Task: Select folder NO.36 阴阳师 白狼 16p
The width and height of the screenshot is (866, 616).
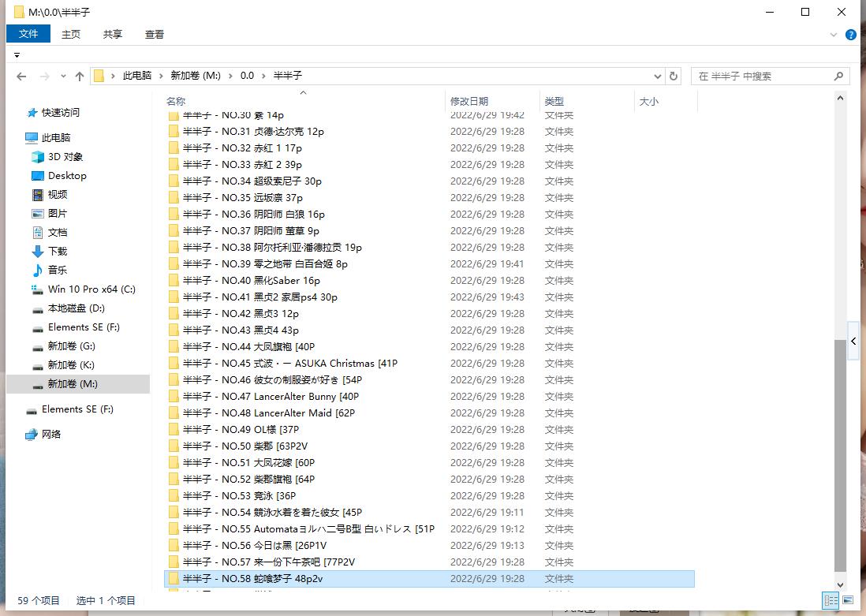Action: coord(429,215)
